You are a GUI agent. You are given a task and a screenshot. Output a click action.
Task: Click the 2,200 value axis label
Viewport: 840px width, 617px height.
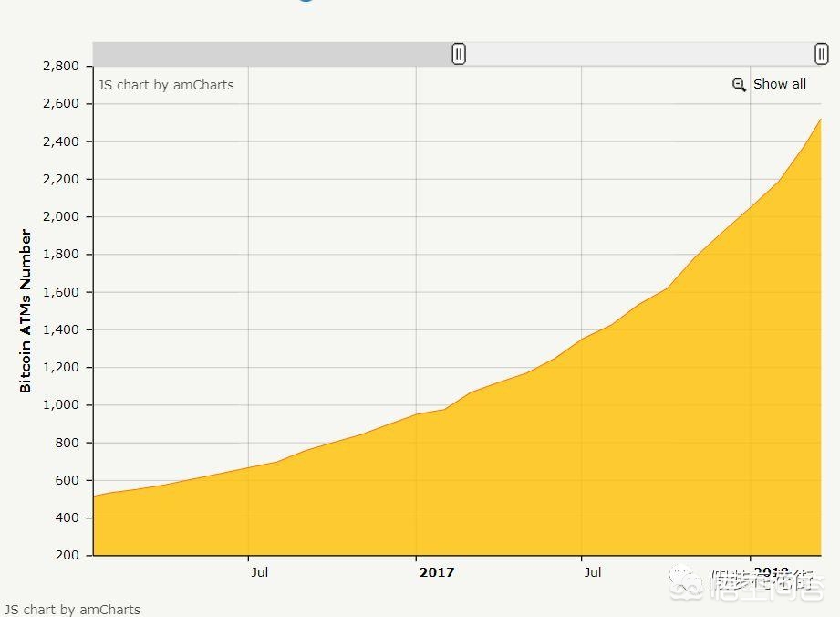click(x=60, y=179)
